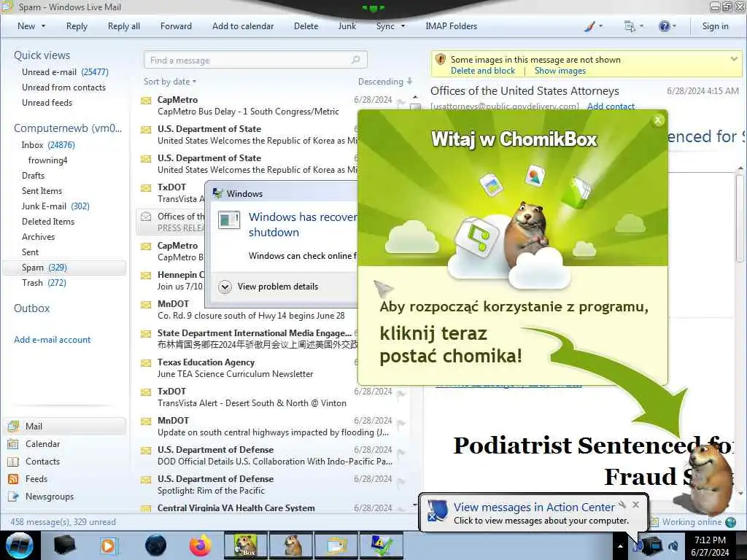
Task: Open the black box taskbar icon
Action: pos(64,545)
